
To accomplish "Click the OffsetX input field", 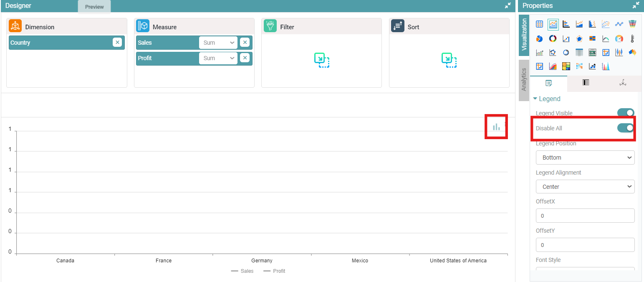I will [585, 216].
